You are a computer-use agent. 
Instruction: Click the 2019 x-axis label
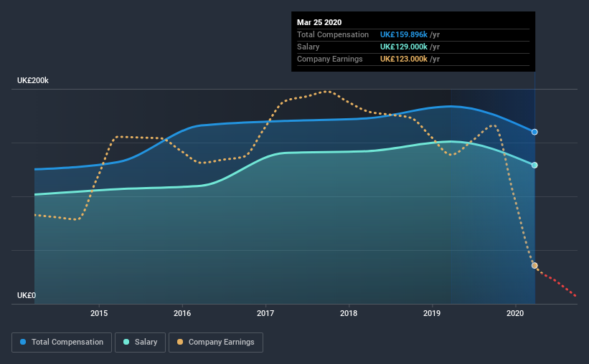432,313
